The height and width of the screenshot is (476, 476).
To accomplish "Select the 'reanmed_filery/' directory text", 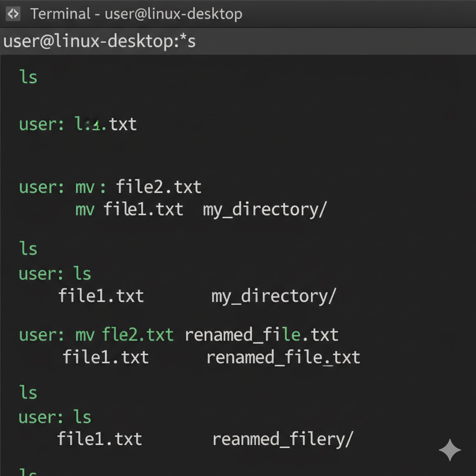I will (283, 439).
